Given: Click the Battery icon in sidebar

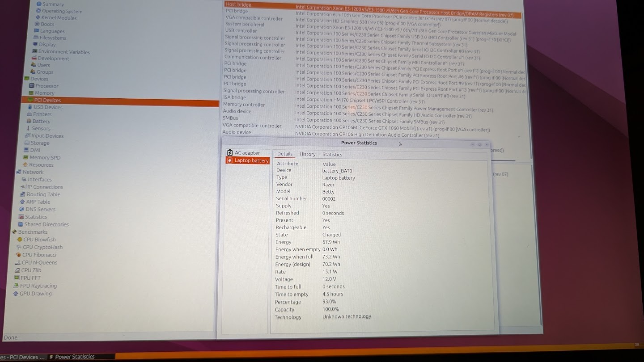Looking at the screenshot, I should click(29, 121).
